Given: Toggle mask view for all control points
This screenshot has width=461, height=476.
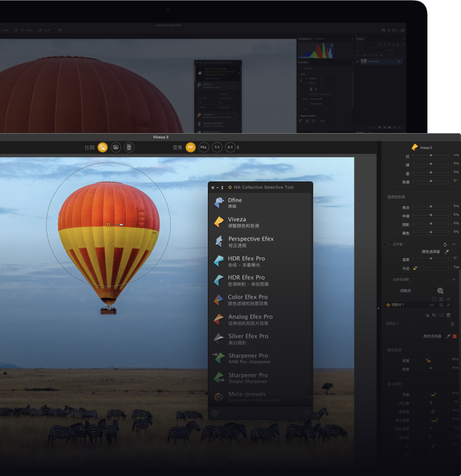Looking at the screenshot, I should [x=441, y=299].
